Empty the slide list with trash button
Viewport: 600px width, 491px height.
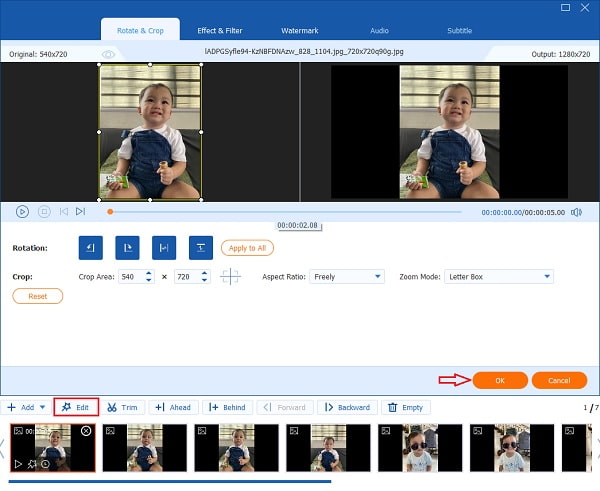[x=406, y=407]
